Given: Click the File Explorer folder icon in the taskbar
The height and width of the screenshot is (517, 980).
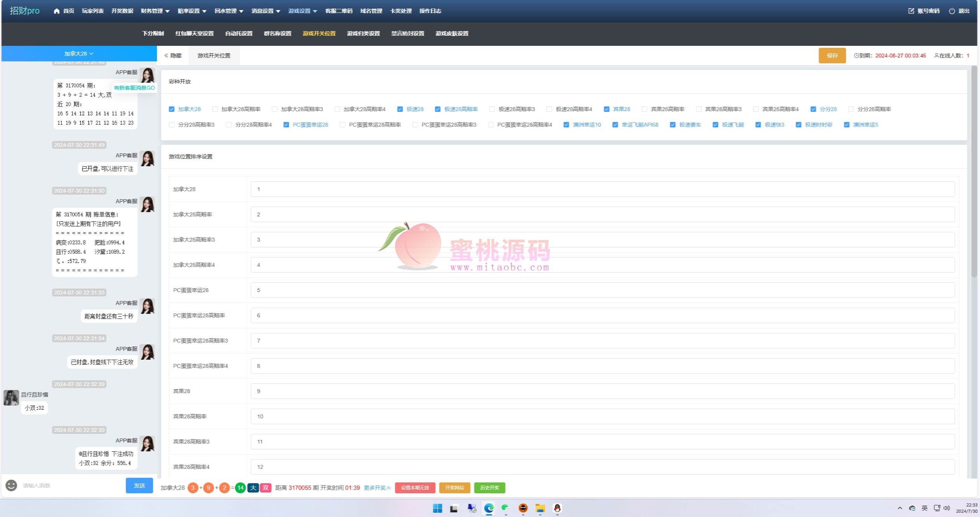Looking at the screenshot, I should tap(540, 508).
